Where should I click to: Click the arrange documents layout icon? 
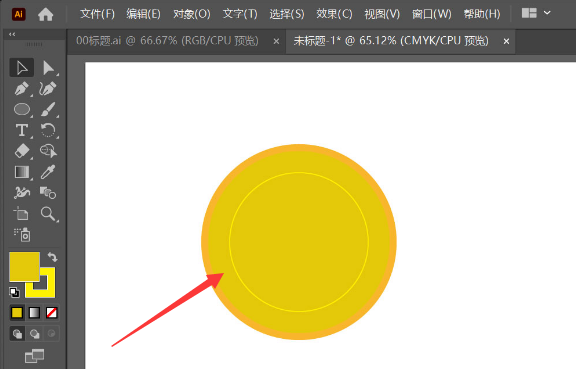pyautogui.click(x=529, y=13)
